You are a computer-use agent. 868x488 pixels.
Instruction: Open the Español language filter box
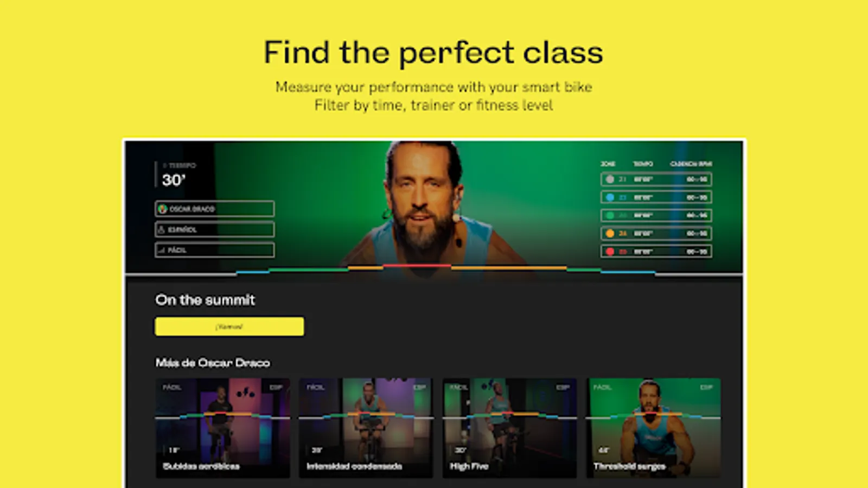tap(215, 229)
